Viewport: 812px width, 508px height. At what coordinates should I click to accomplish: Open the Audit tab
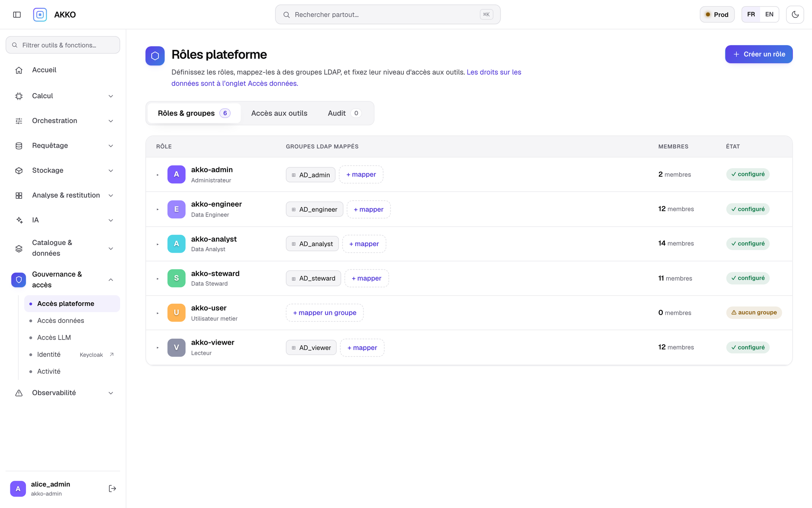[344, 113]
